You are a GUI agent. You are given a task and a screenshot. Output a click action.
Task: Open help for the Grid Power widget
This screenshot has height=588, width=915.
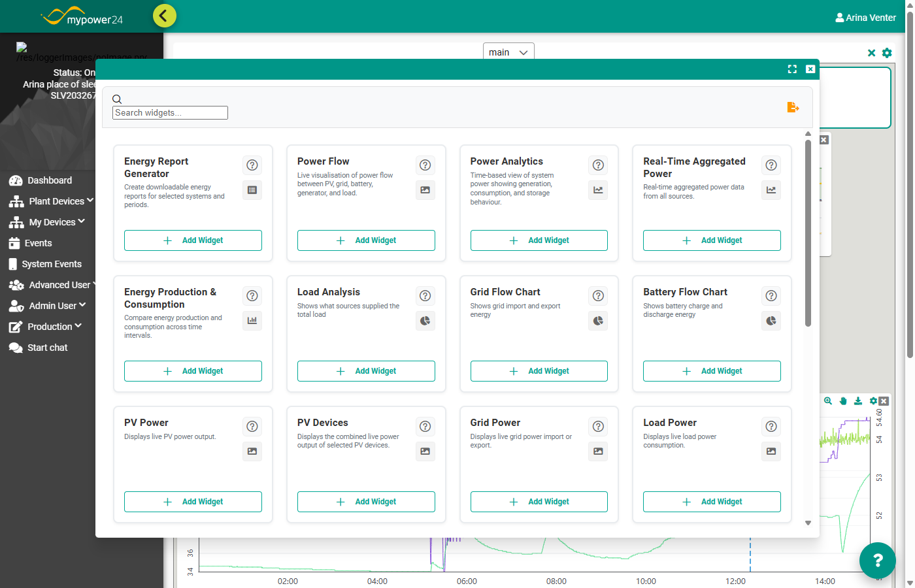pyautogui.click(x=598, y=427)
